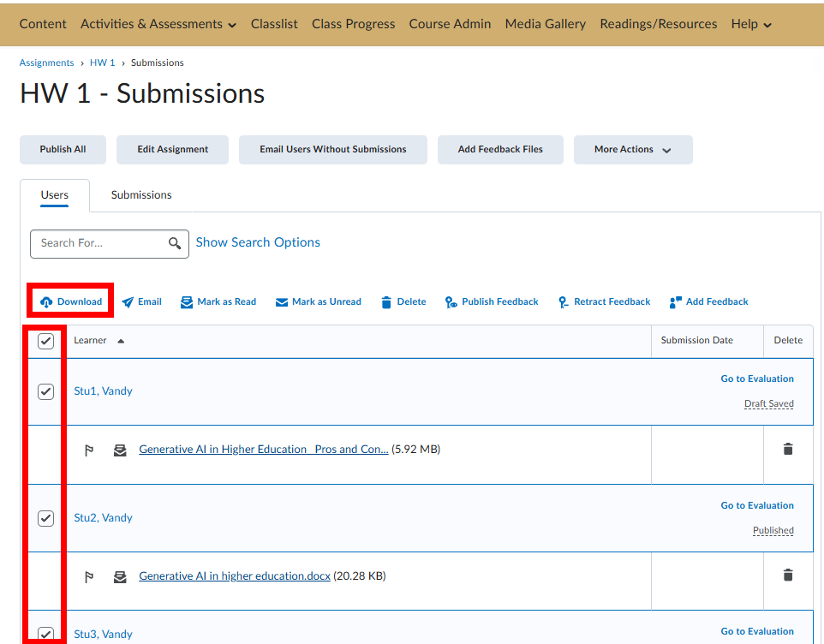Flag Stu1 Vandy's submission file
This screenshot has height=644, width=824.
click(89, 450)
